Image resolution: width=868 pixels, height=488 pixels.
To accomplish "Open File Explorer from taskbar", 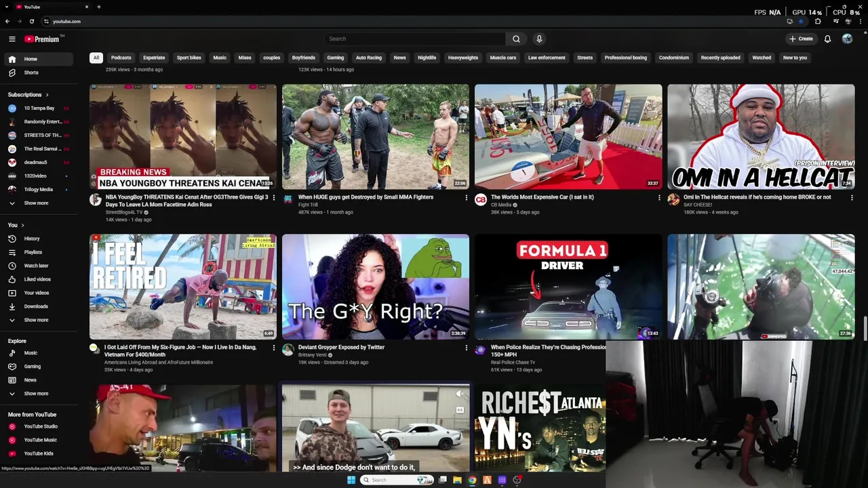I will click(x=458, y=480).
